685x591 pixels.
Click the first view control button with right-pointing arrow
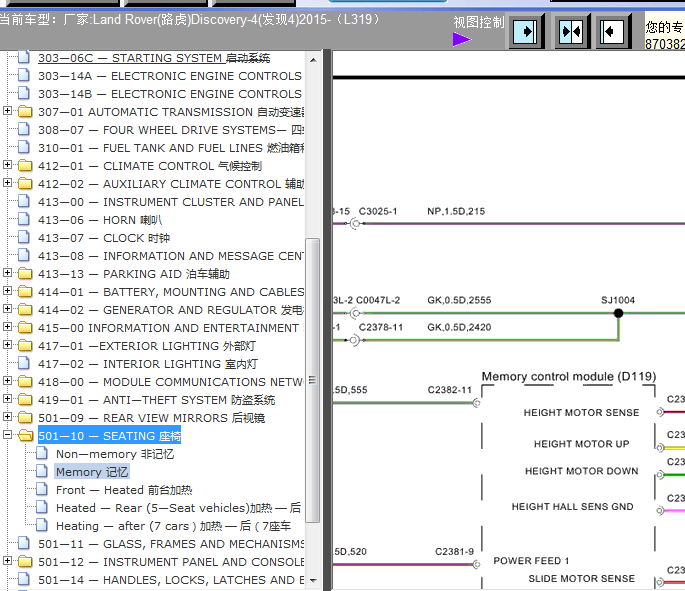tap(526, 31)
